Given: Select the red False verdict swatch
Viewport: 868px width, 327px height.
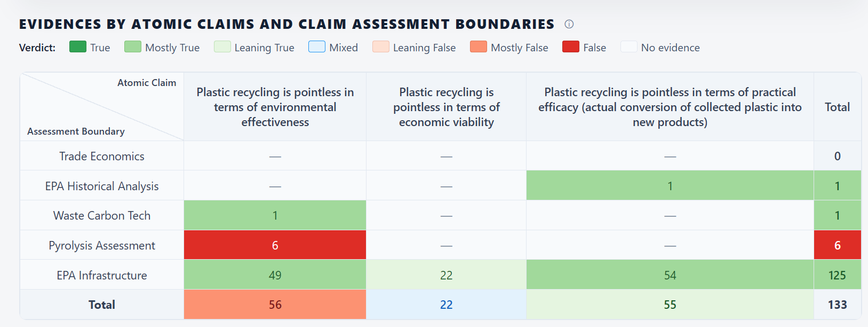Looking at the screenshot, I should 571,47.
